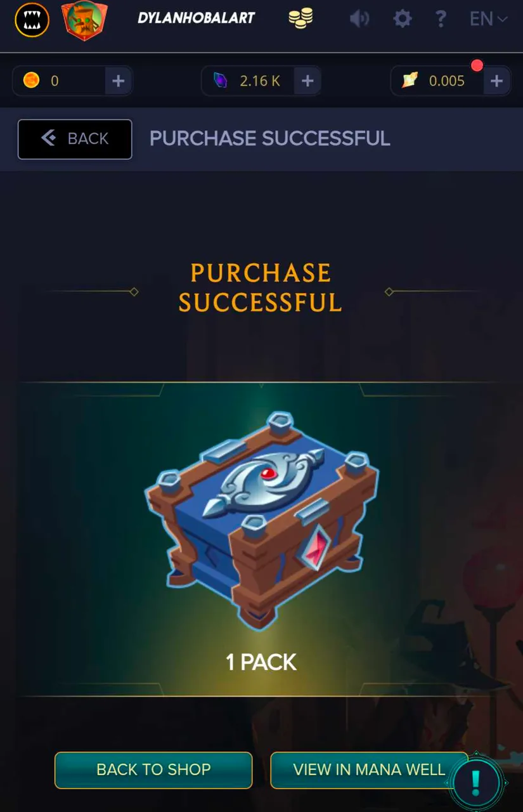Image resolution: width=523 pixels, height=812 pixels.
Task: Add more gold shard currency
Action: [x=496, y=81]
